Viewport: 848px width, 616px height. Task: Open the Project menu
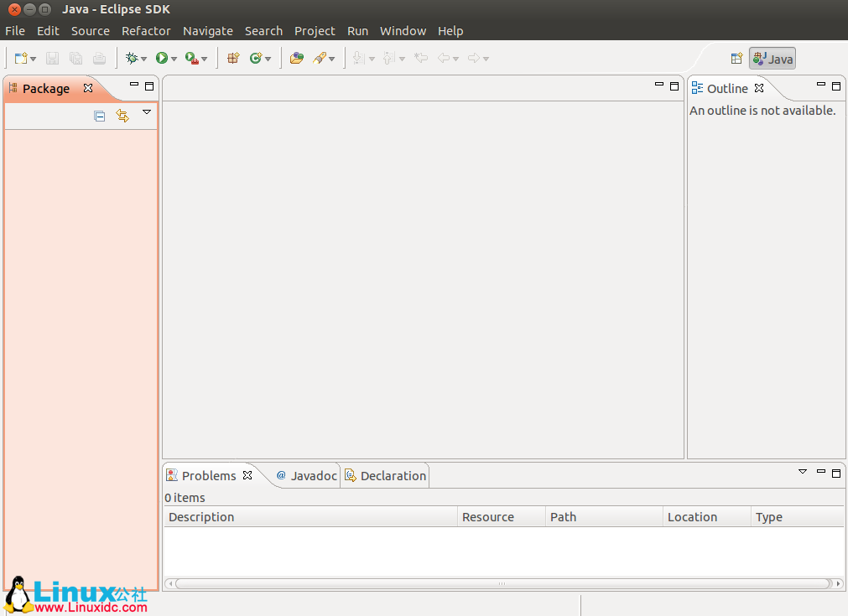tap(315, 31)
